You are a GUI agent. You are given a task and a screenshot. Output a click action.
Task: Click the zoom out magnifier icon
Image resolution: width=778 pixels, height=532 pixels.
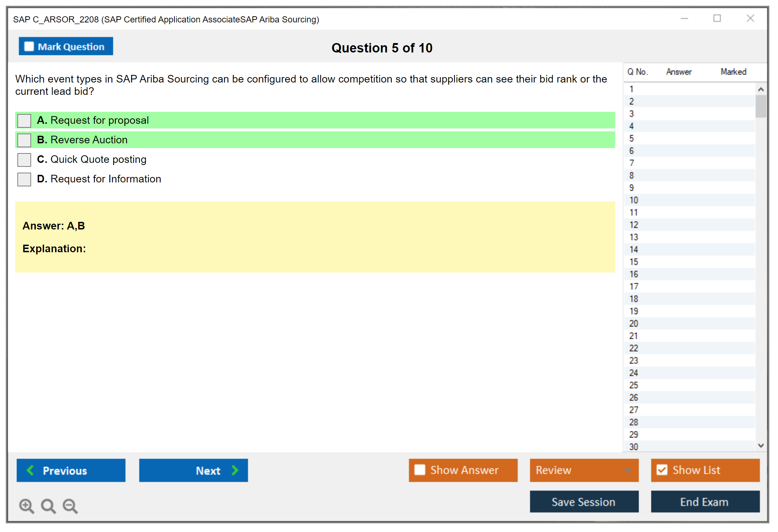point(70,506)
